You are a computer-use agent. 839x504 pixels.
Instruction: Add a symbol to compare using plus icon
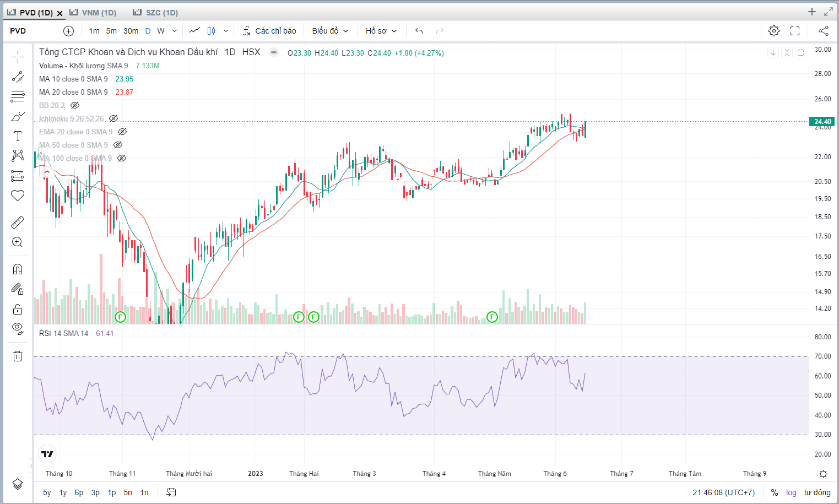pos(68,31)
